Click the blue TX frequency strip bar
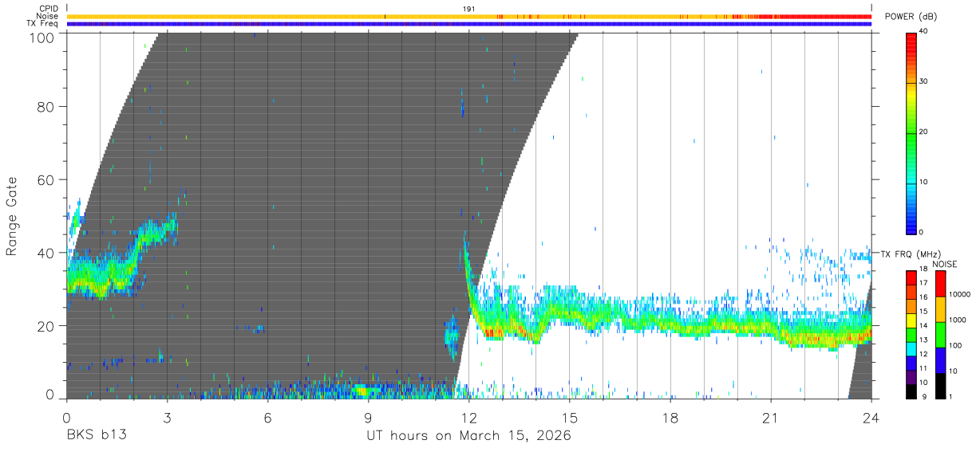Viewport: 980px width, 452px height. [468, 24]
